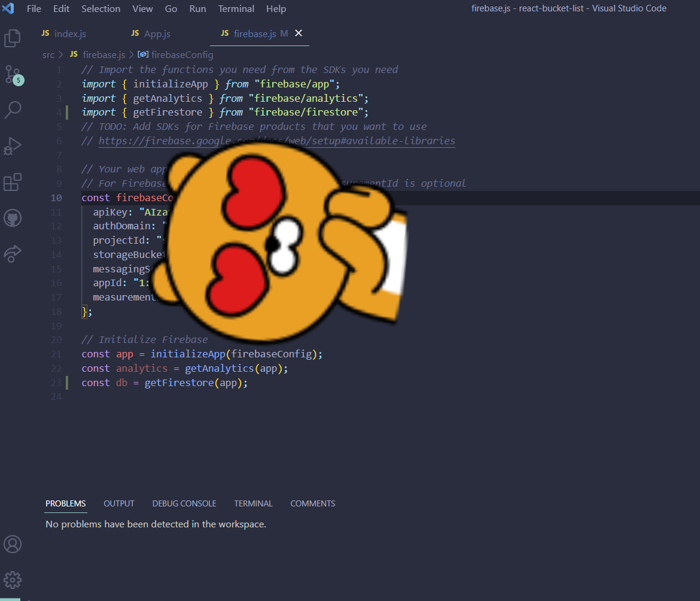Open the Run menu
Viewport: 700px width, 601px height.
click(198, 8)
